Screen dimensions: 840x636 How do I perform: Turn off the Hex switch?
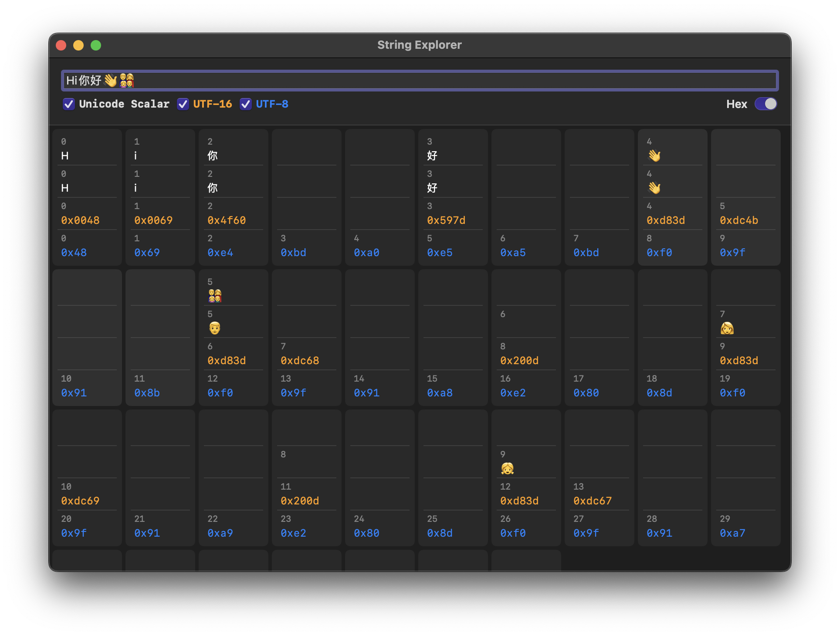[x=765, y=104]
